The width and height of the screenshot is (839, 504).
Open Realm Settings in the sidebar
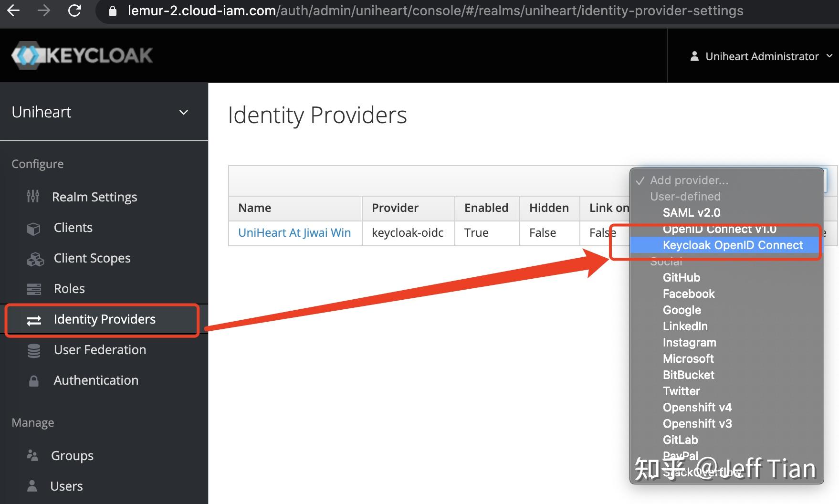(x=94, y=197)
